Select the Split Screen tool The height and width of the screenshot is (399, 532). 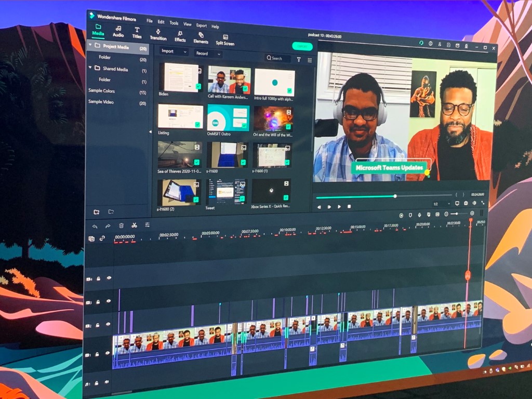pos(225,40)
